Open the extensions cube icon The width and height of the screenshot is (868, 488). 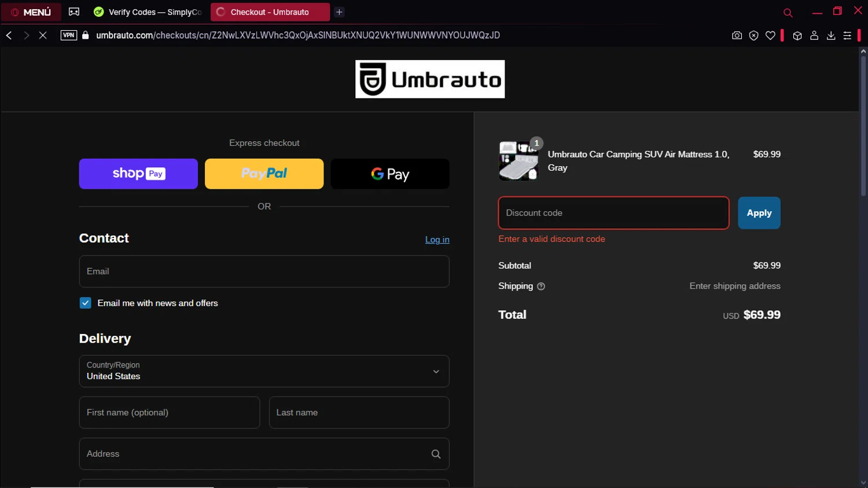pyautogui.click(x=797, y=36)
